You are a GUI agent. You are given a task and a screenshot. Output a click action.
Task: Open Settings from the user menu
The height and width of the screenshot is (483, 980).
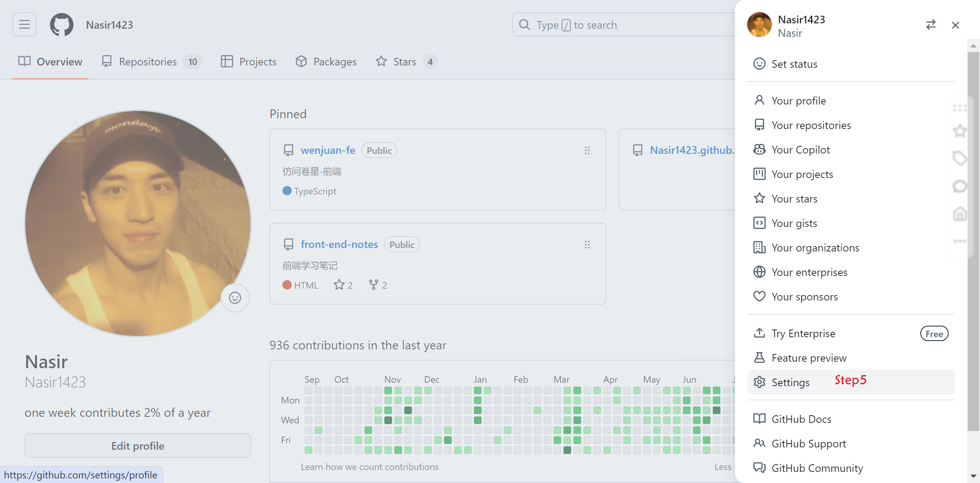(x=851, y=382)
